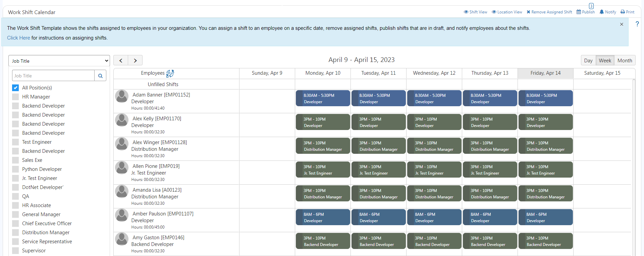Open the Click Here instructions link
The height and width of the screenshot is (256, 644).
18,38
